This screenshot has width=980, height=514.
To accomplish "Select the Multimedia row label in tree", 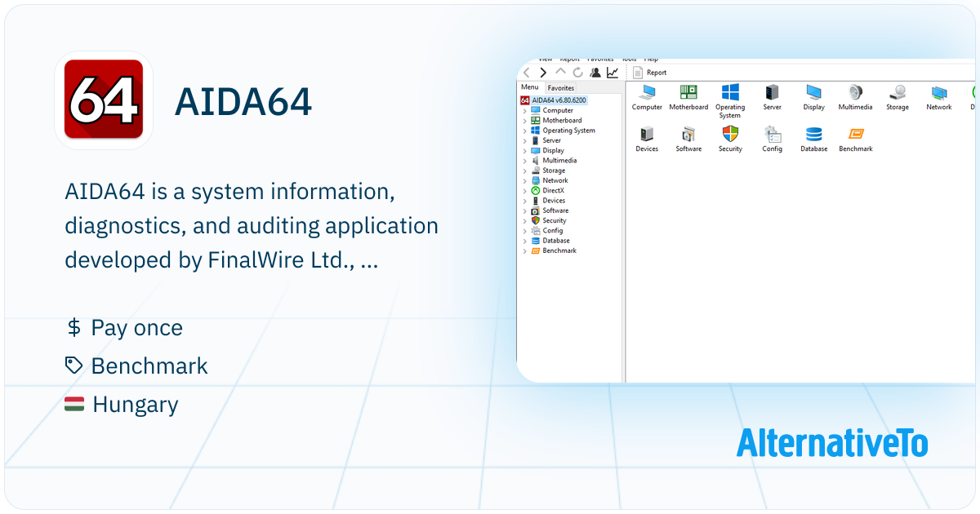I will (x=559, y=161).
